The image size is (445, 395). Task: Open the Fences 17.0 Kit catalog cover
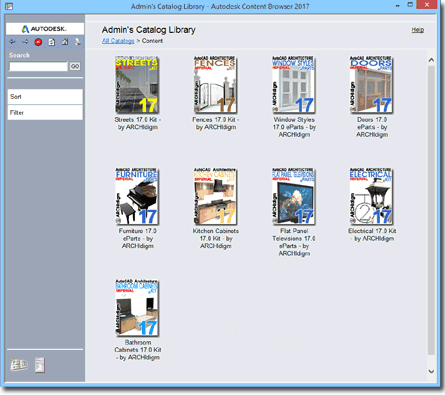(x=215, y=85)
